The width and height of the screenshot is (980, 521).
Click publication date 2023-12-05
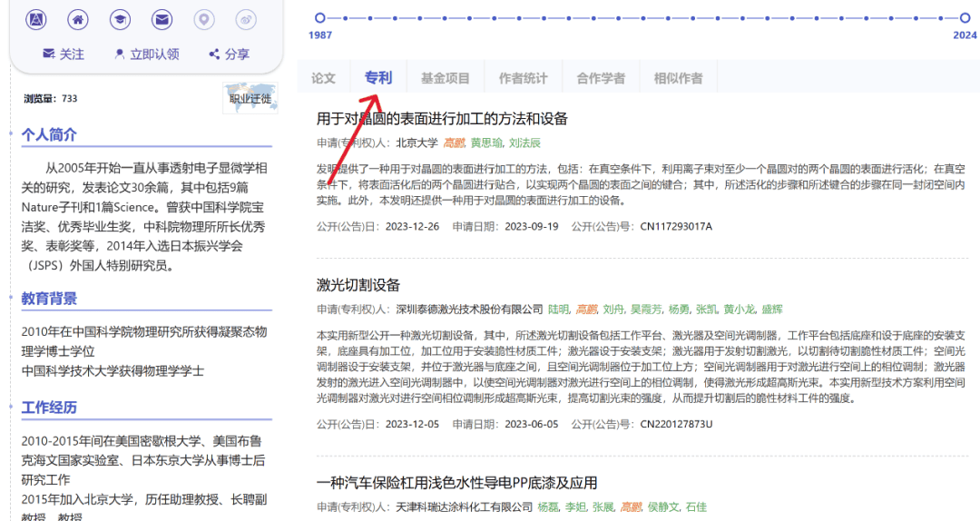[x=412, y=424]
